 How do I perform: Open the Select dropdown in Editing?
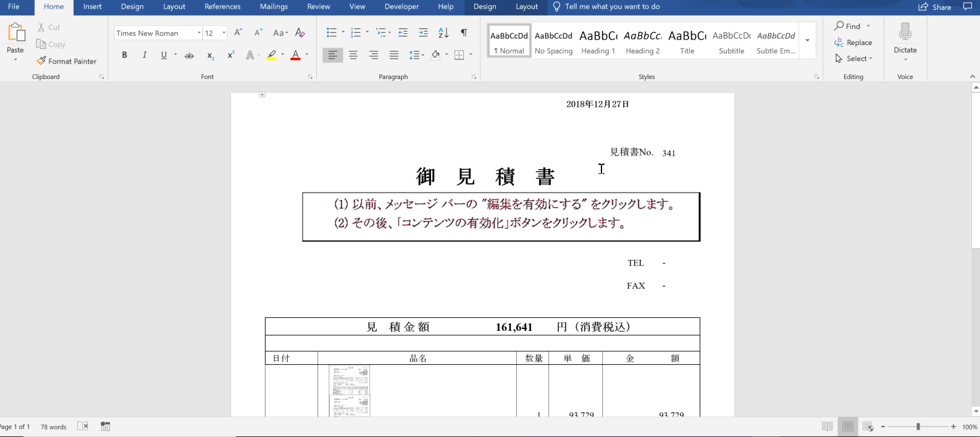click(x=853, y=59)
